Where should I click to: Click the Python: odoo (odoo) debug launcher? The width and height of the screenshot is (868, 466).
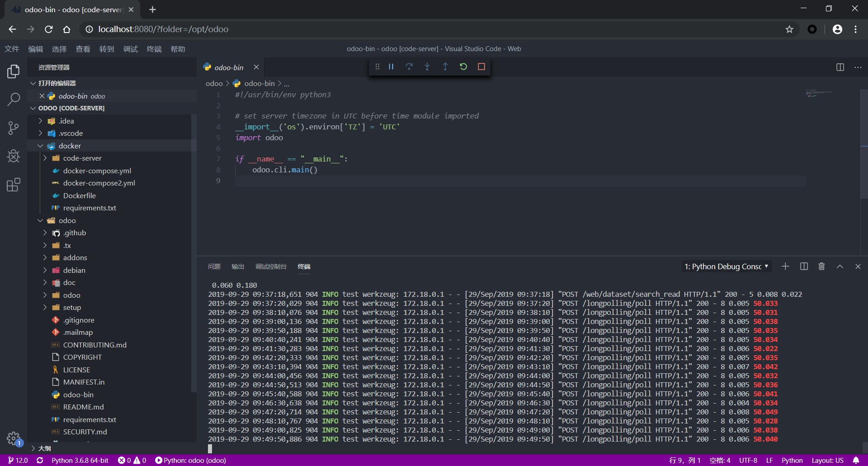(190, 460)
